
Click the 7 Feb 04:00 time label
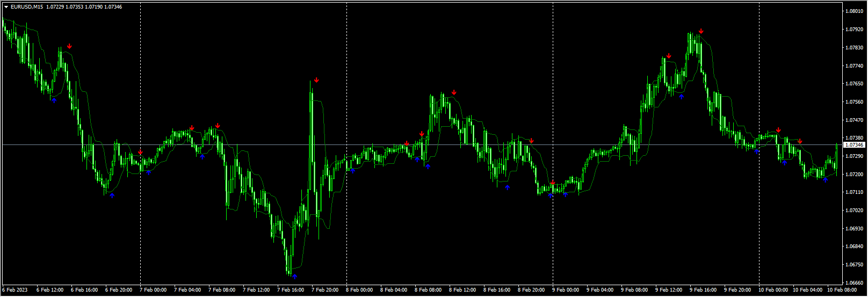187,290
